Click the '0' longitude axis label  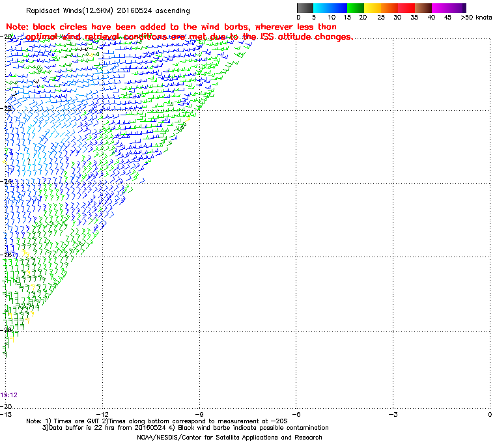(490, 415)
